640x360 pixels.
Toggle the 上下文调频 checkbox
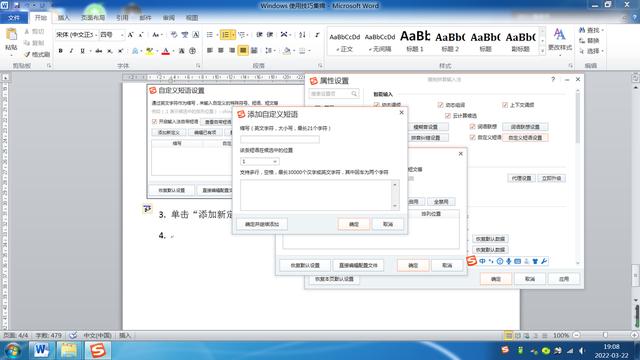504,105
